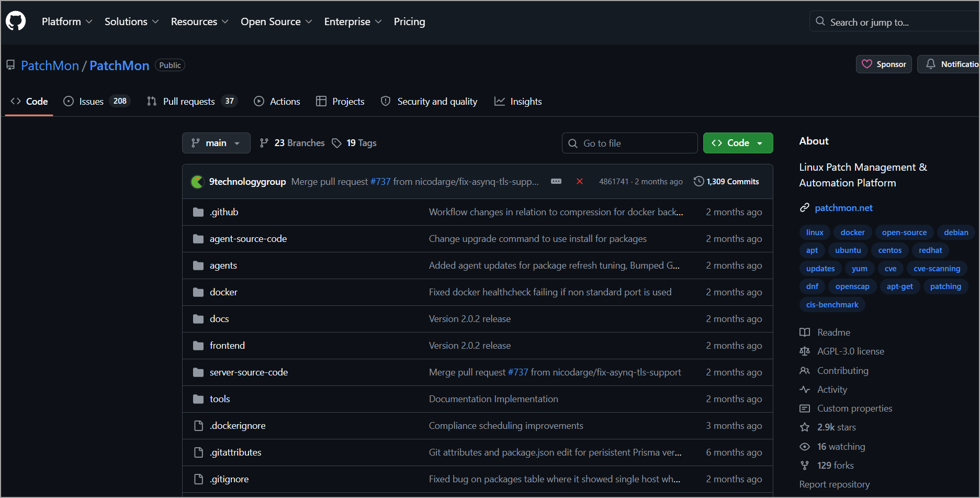980x498 pixels.
Task: Open the green Code dropdown button
Action: tap(738, 143)
